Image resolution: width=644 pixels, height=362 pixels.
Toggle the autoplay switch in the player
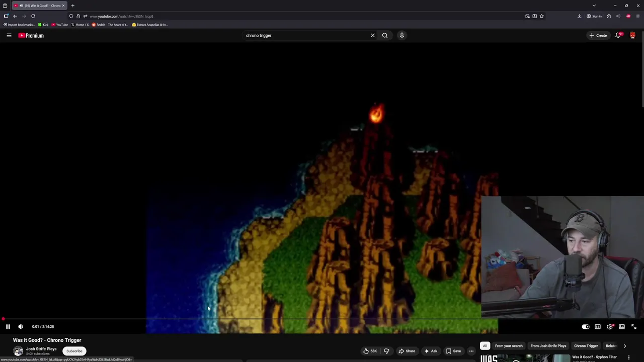(x=586, y=327)
